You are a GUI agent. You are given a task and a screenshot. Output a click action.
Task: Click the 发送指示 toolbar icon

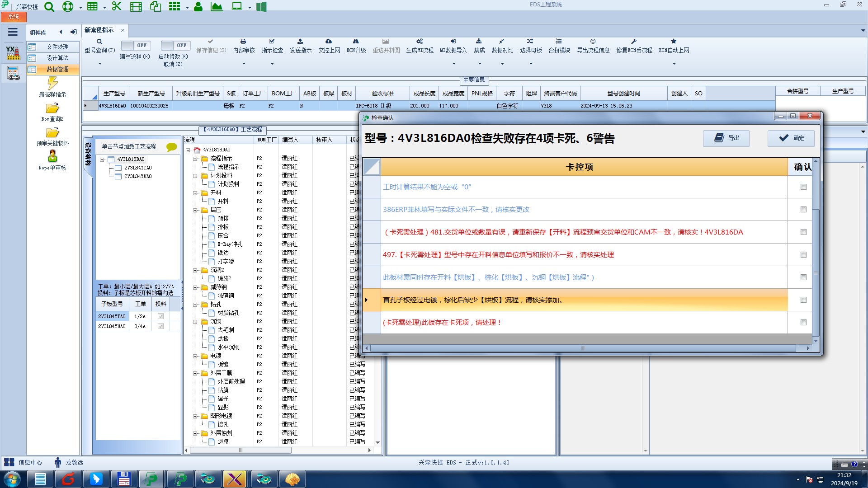click(300, 42)
